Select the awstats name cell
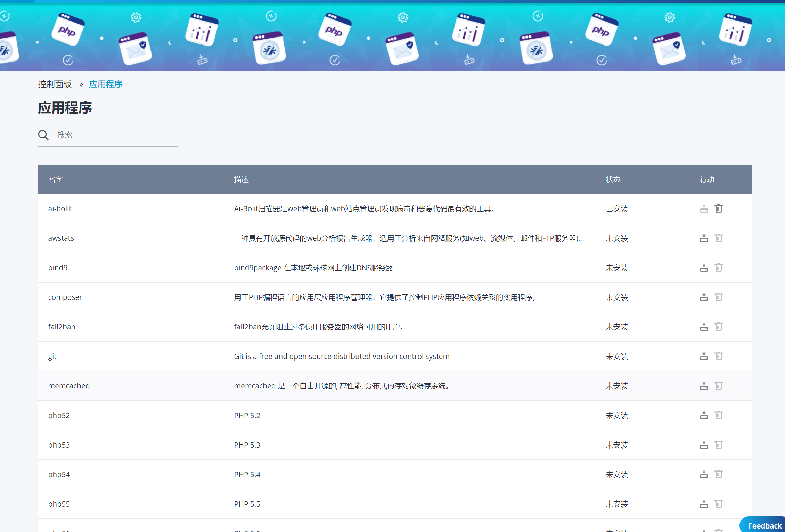Screen dimensions: 785x532 (61, 238)
